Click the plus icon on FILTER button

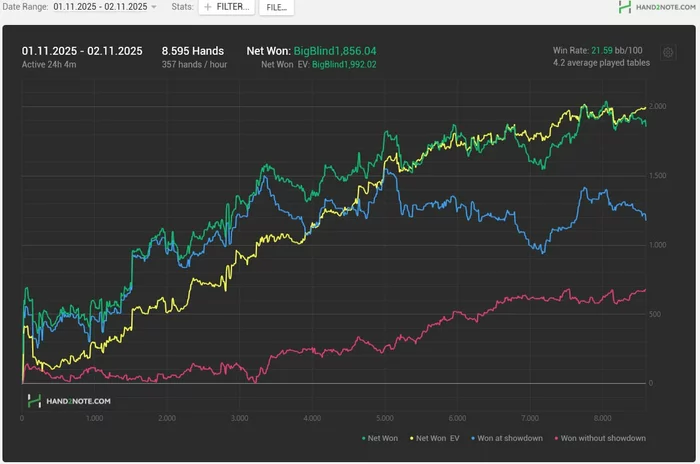coord(208,7)
